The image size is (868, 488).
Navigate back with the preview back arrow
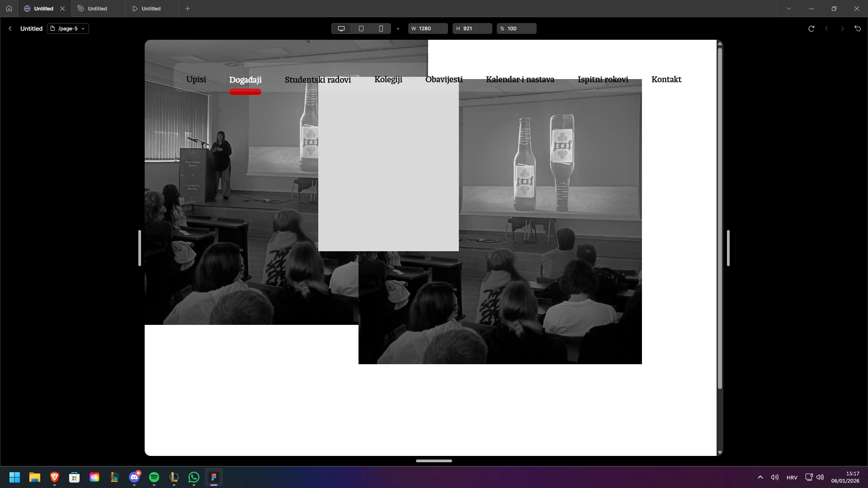[826, 28]
